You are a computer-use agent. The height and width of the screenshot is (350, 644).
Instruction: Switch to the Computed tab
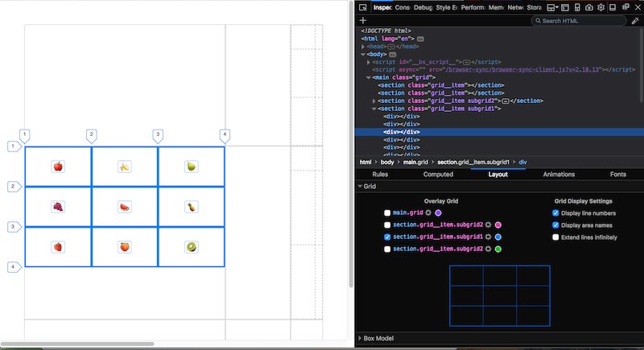[x=438, y=175]
